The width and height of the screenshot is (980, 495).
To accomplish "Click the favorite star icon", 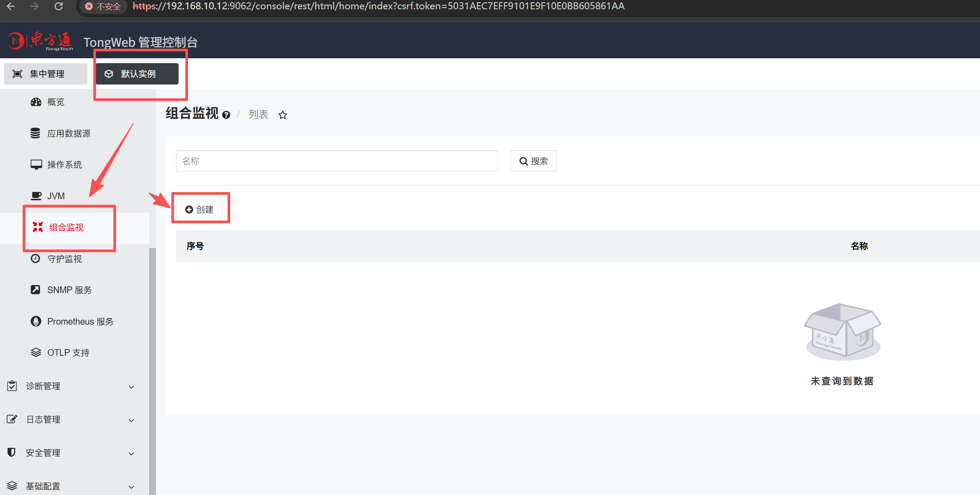I will 283,115.
